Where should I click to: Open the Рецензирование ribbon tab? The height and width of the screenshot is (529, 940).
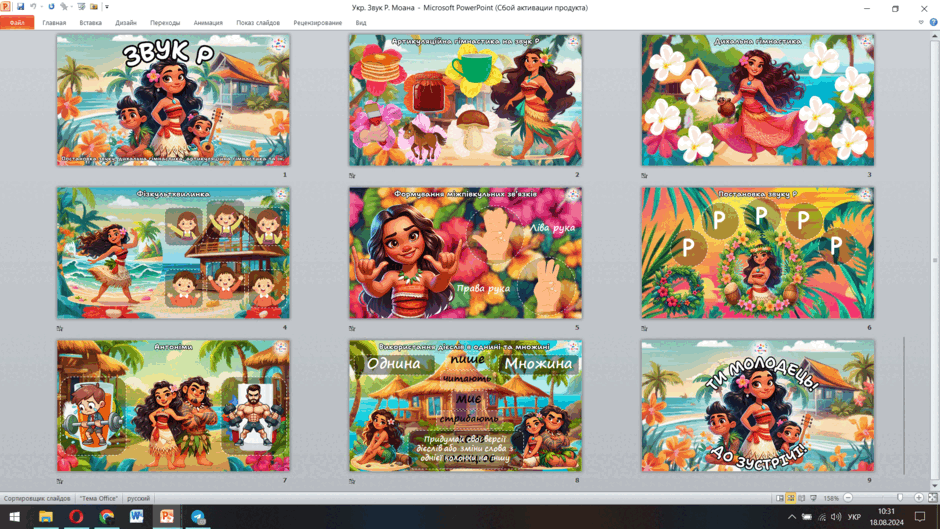pyautogui.click(x=318, y=23)
